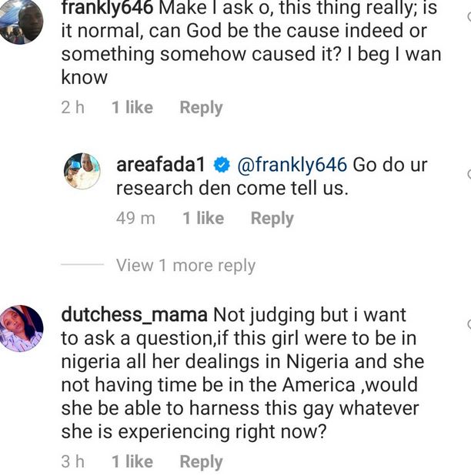Reply to dutchess_mama's comment

201,462
